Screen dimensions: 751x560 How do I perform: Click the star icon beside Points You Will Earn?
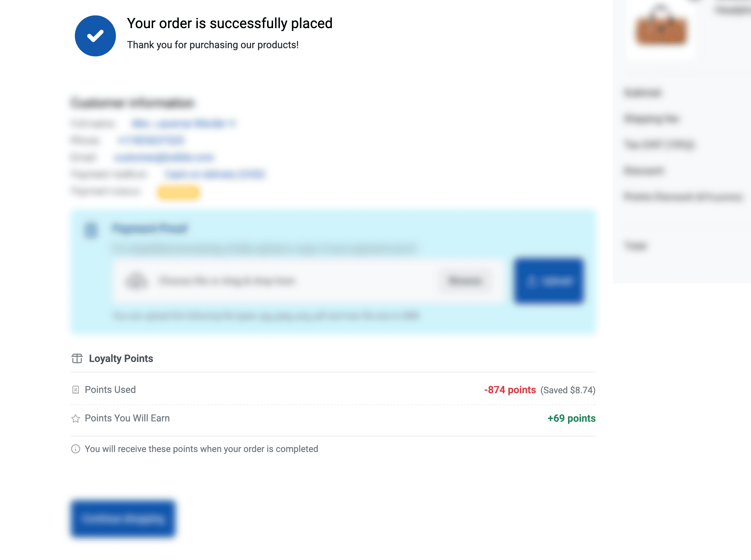[x=75, y=419]
